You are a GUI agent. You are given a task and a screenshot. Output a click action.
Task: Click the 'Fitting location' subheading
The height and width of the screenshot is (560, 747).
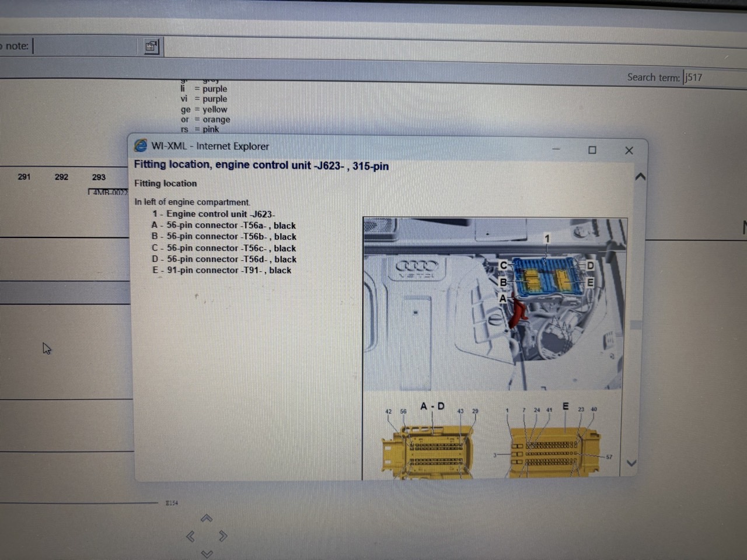point(165,183)
